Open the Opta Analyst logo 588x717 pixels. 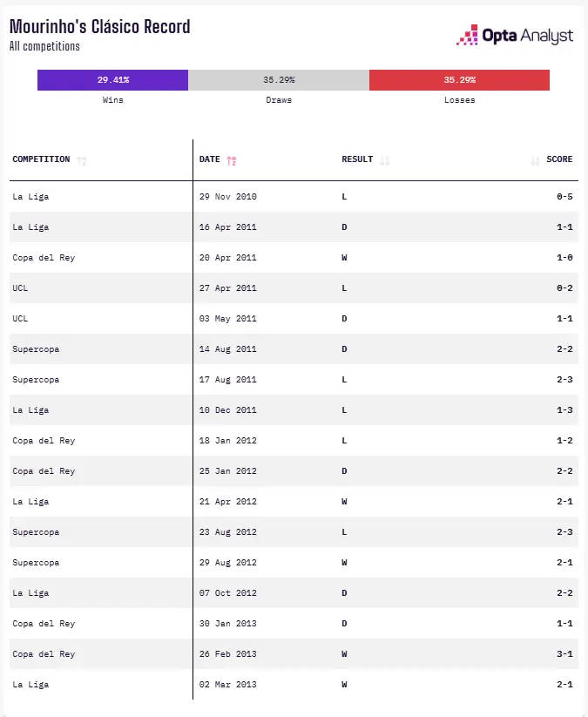tap(514, 35)
